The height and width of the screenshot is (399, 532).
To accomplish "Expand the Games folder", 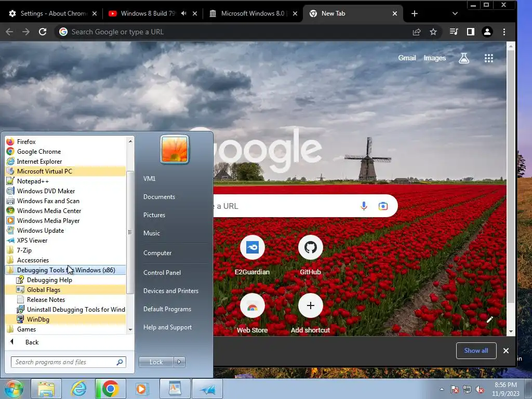I will pos(65,329).
